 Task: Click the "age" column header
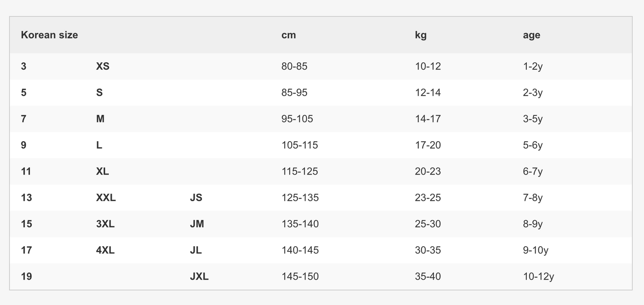[531, 35]
